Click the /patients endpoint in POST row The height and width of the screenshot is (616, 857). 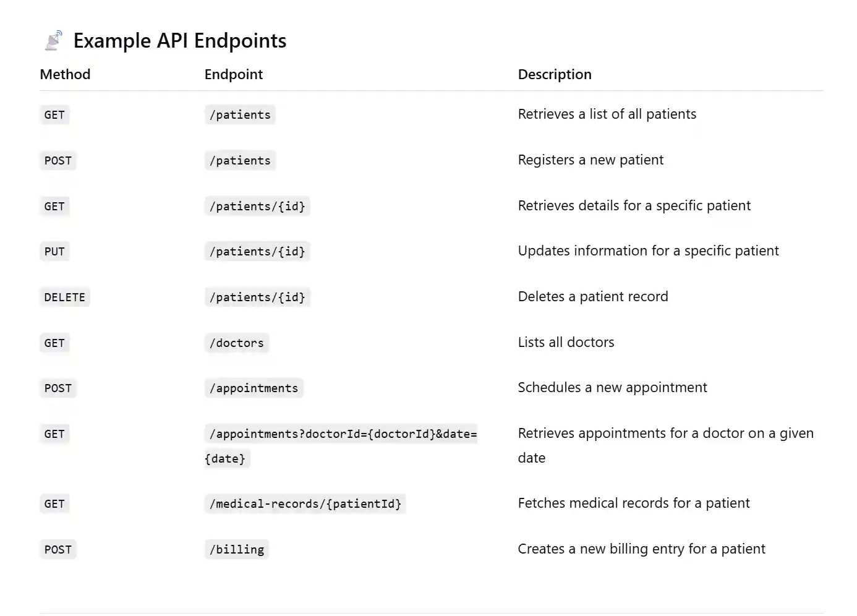pyautogui.click(x=240, y=161)
